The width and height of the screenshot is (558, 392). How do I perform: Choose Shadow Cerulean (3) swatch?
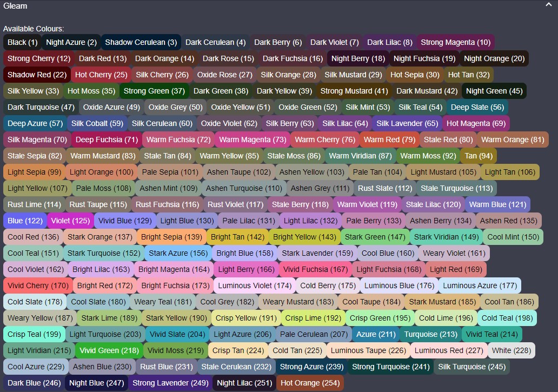coord(141,42)
